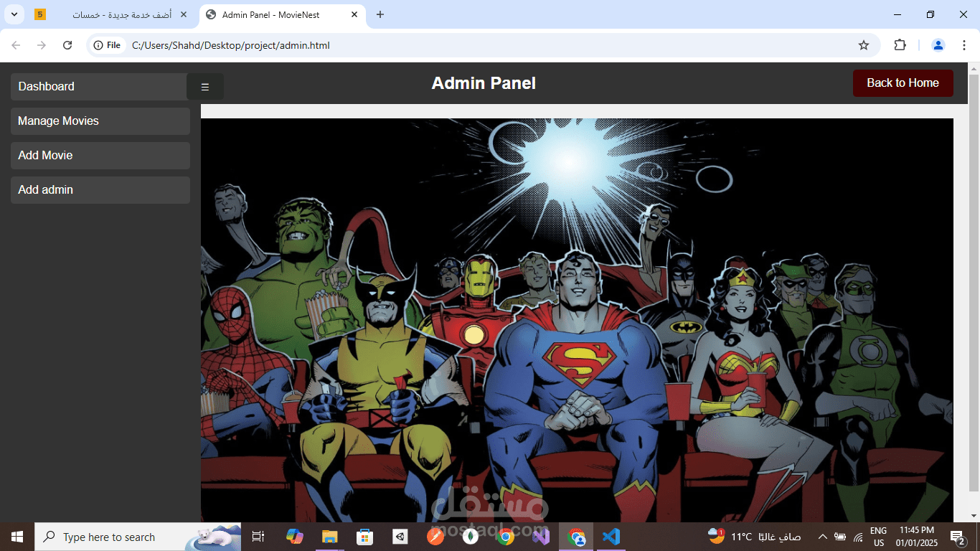
Task: Select the Admin Panel - MovieNest tab
Action: (281, 14)
